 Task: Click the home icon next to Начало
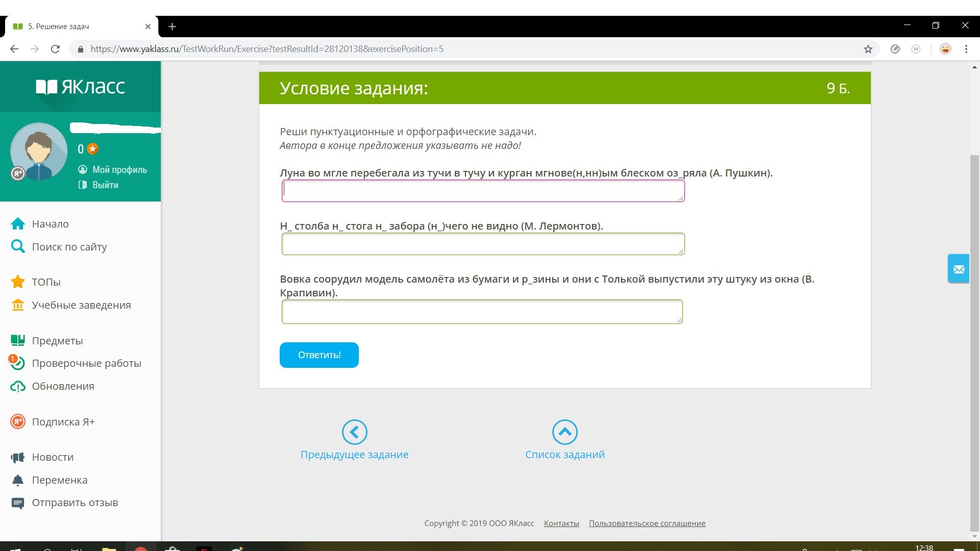tap(18, 224)
